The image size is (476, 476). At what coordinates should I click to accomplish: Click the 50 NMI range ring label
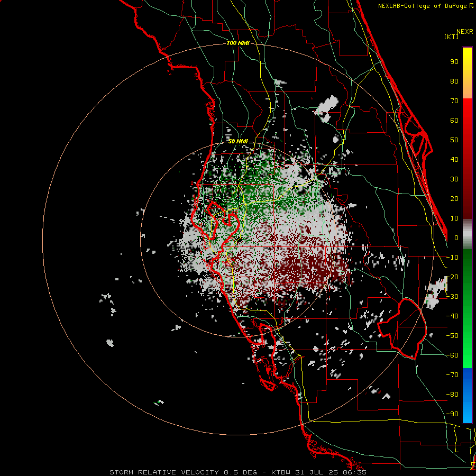238,141
